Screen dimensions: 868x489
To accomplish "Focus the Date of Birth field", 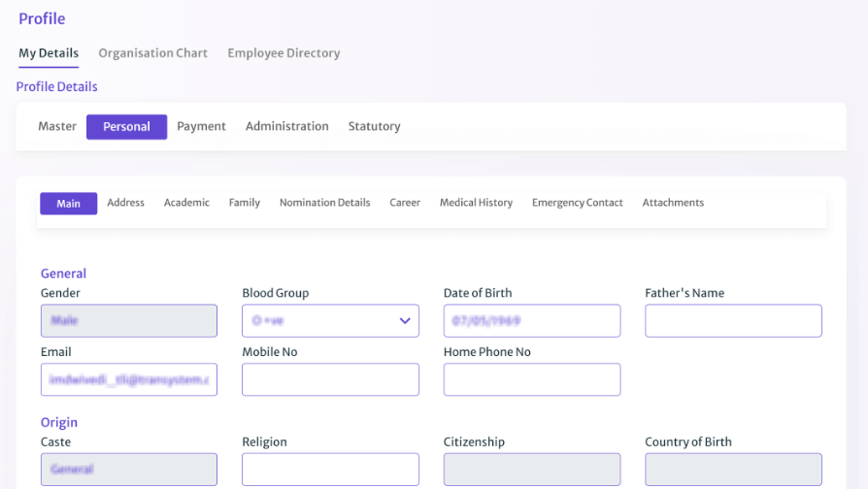I will [532, 321].
